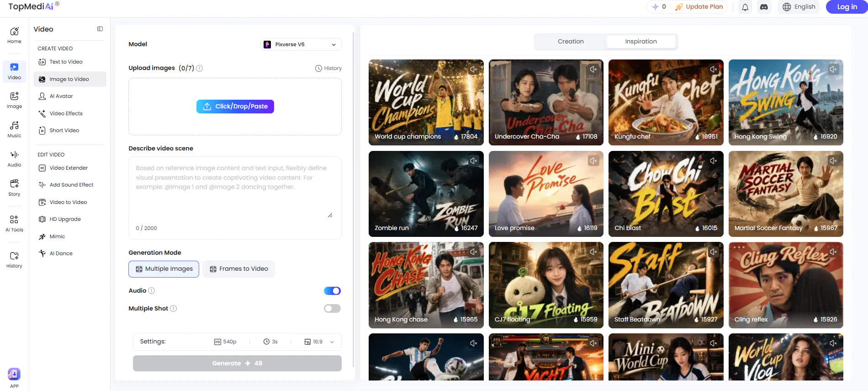
Task: Unmute Zombie run video
Action: click(x=473, y=161)
